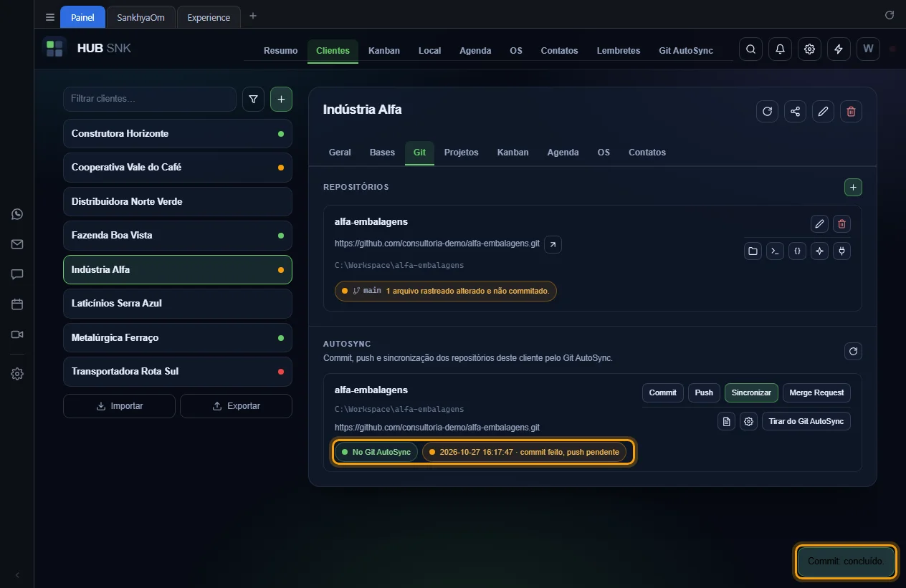The height and width of the screenshot is (588, 906).
Task: Click the plug connection icon for the repository
Action: tap(841, 251)
